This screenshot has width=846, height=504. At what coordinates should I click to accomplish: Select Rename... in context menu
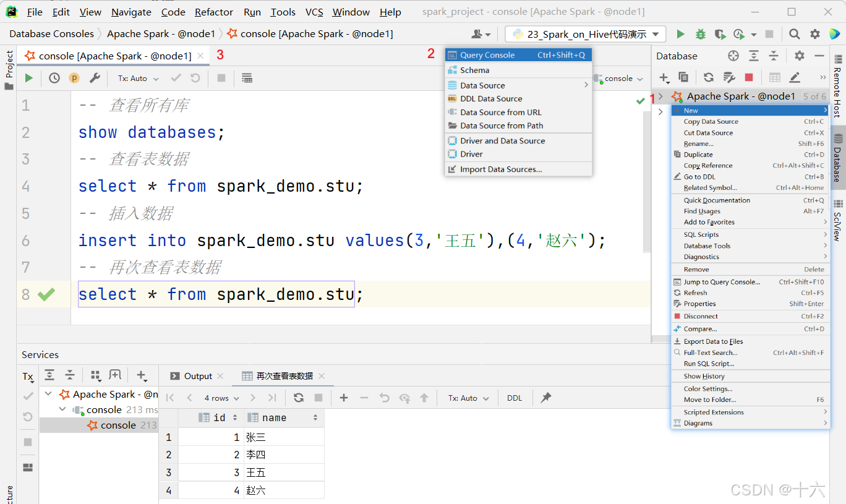[x=750, y=143]
